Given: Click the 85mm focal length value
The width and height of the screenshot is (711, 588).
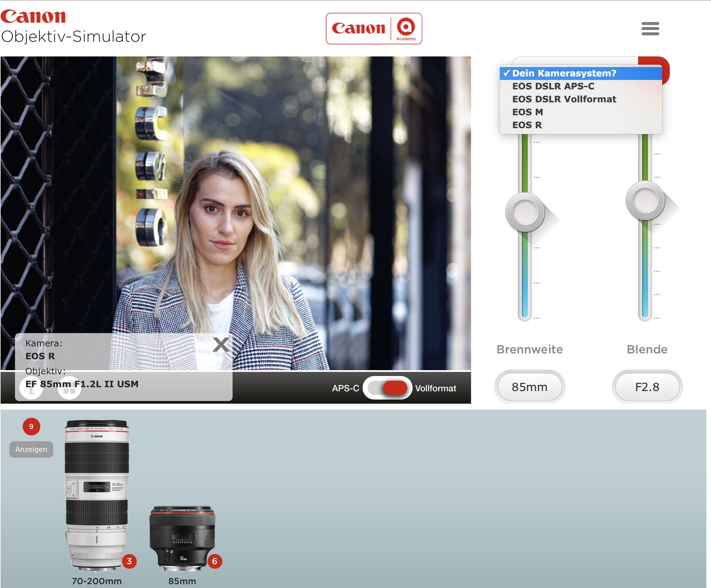Looking at the screenshot, I should point(529,387).
